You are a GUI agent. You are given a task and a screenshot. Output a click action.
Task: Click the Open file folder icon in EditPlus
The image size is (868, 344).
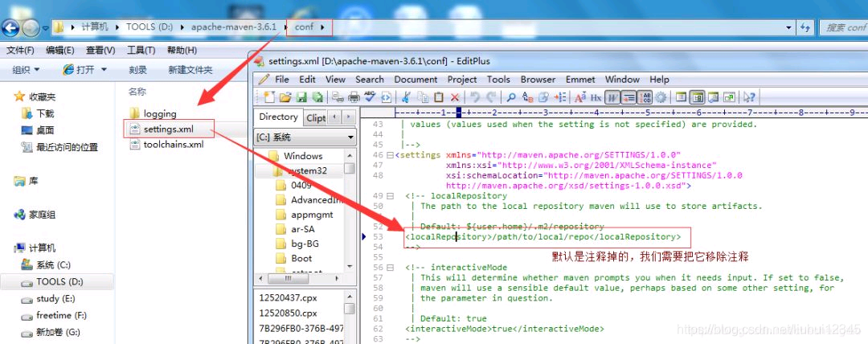tap(285, 97)
